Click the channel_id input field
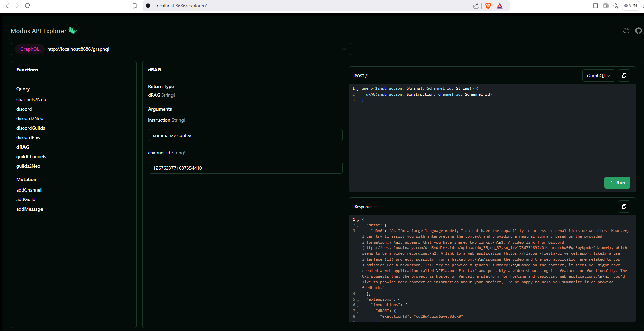 (x=245, y=168)
